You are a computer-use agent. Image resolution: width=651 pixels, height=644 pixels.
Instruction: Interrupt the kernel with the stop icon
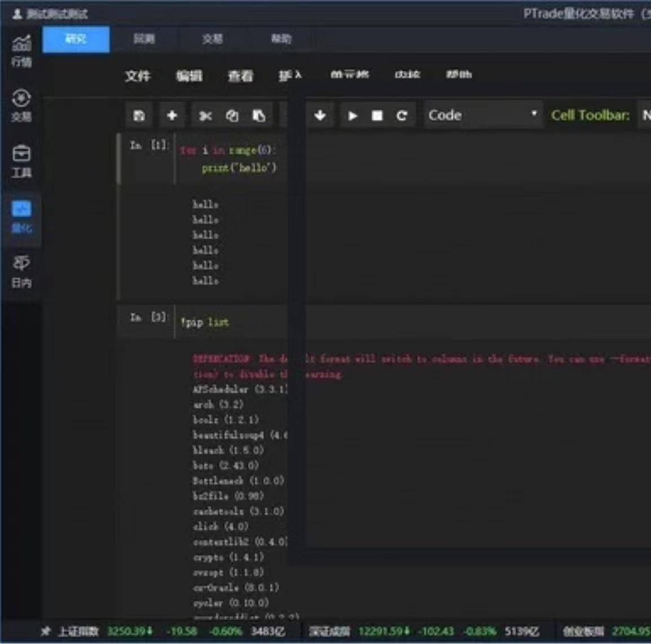[x=377, y=116]
